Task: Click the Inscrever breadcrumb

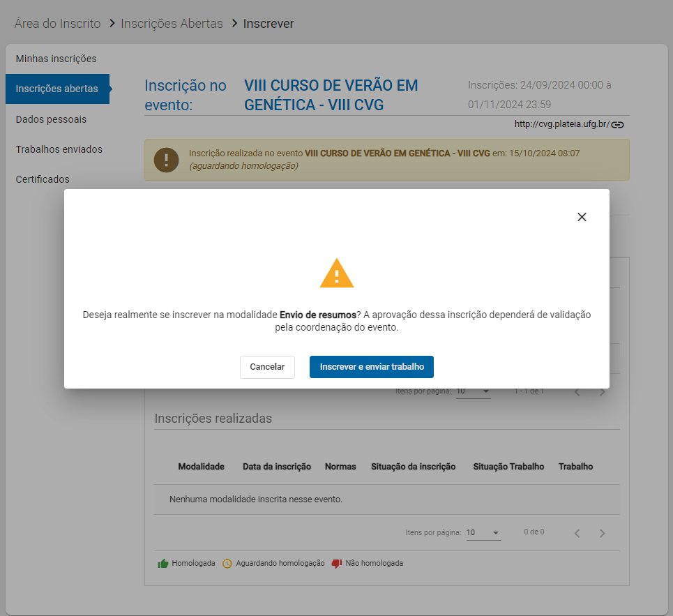Action: click(x=269, y=24)
